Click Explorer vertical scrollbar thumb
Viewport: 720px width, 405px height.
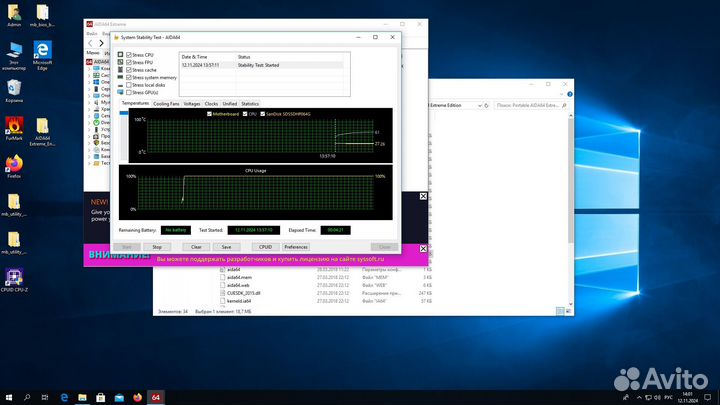pos(571,179)
